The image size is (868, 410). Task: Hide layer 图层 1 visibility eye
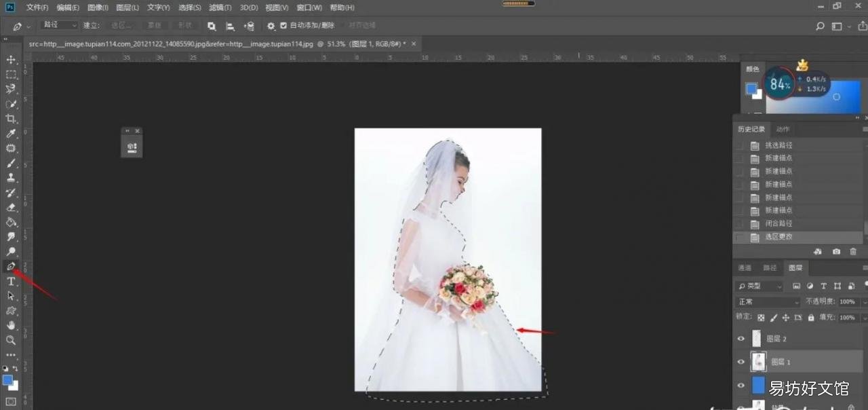(x=741, y=362)
